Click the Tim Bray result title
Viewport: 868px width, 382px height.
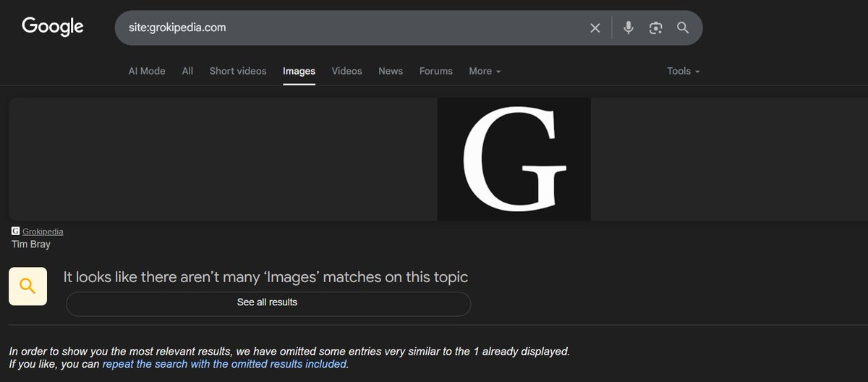(31, 245)
